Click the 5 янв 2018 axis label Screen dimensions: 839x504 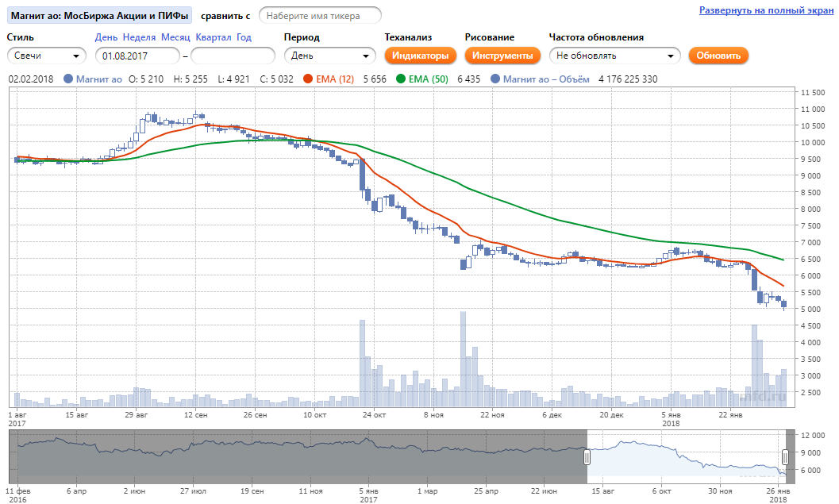click(671, 419)
